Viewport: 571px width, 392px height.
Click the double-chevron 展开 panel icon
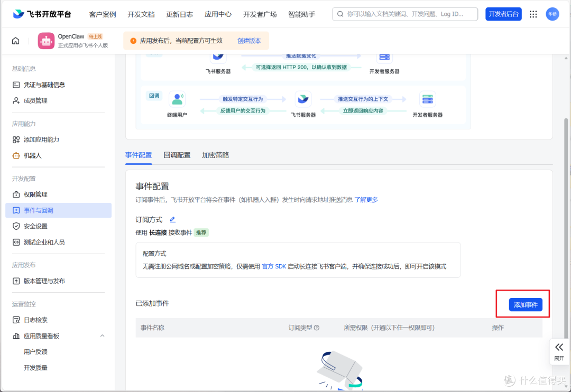tap(559, 347)
